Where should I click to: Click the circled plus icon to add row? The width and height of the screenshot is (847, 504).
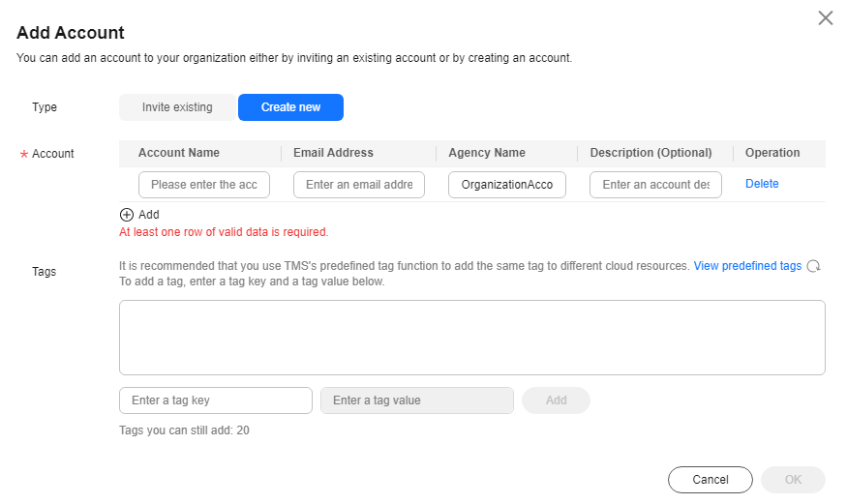(x=127, y=215)
